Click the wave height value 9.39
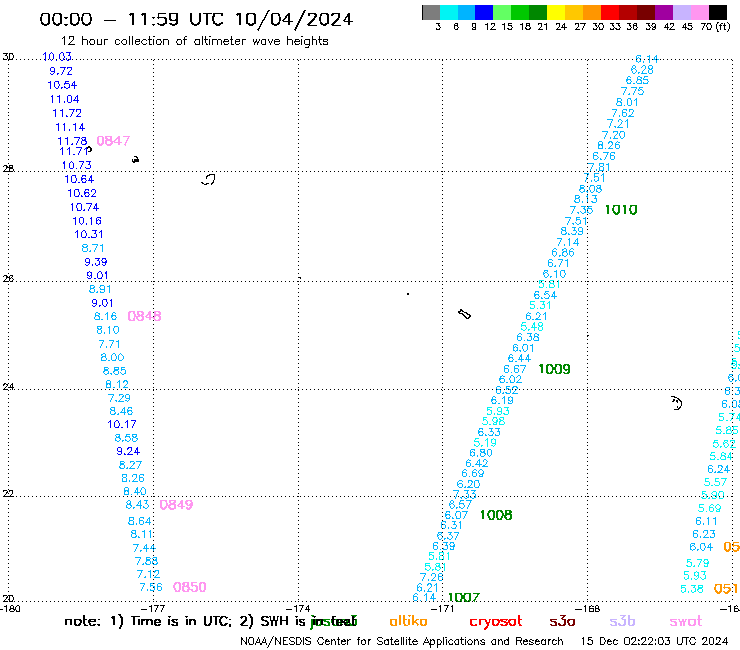740x650 pixels. point(96,262)
